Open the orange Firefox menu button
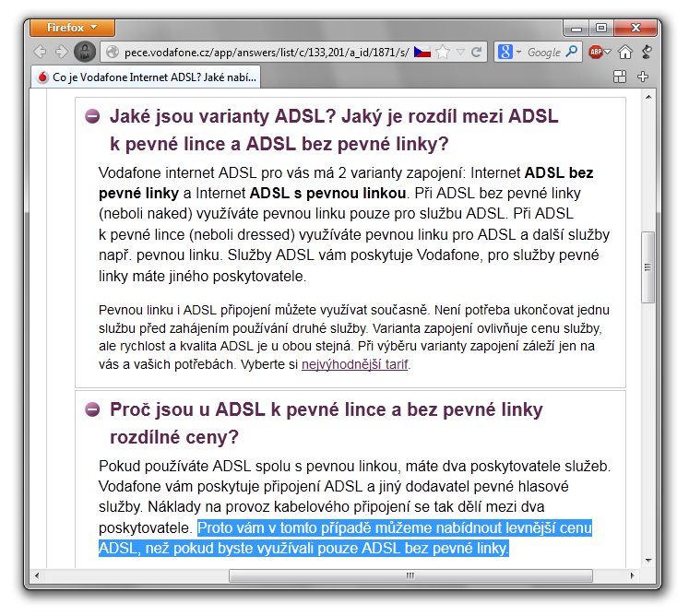The height and width of the screenshot is (616, 689). pyautogui.click(x=73, y=28)
